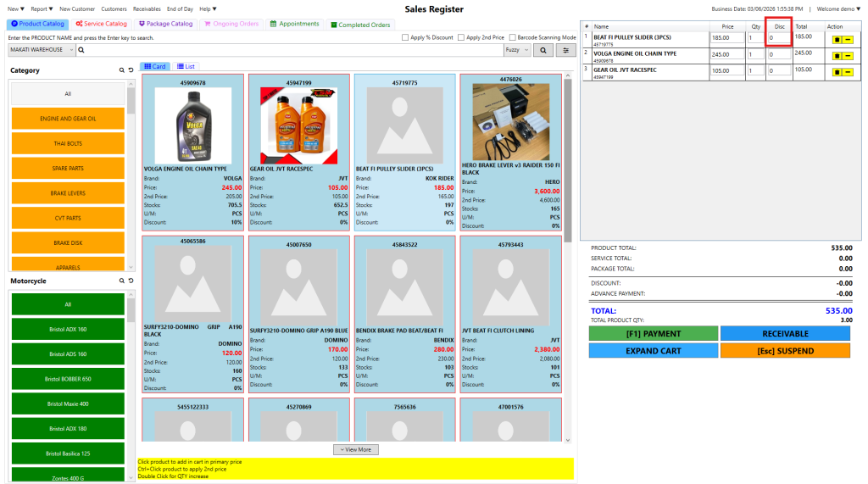
Task: Click the Motorcycle panel search icon
Action: [122, 281]
